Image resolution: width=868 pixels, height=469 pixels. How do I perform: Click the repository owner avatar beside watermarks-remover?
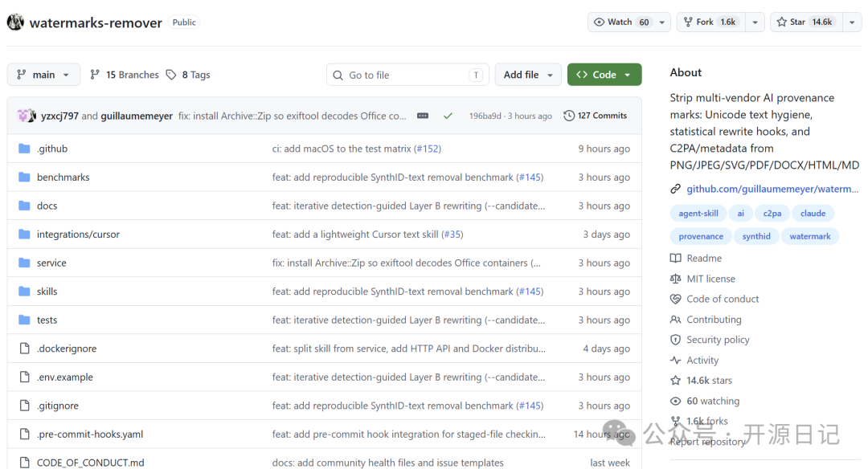coord(15,22)
